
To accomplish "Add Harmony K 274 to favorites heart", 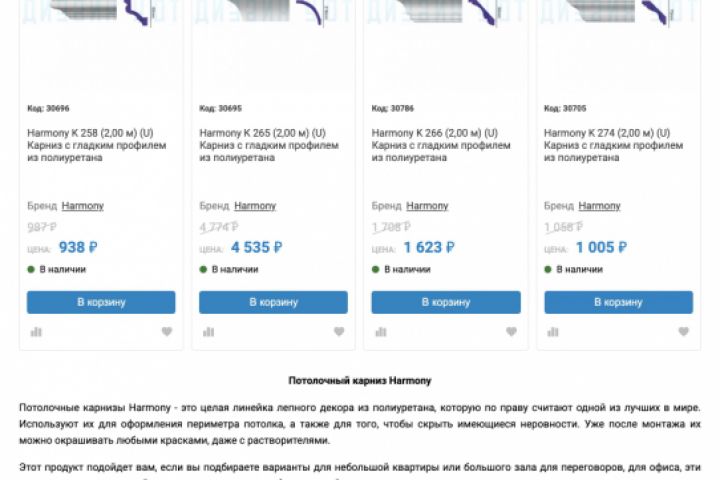I will (x=684, y=332).
